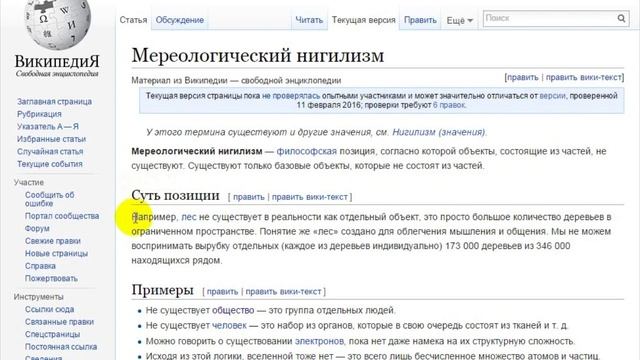640x360 pixels.
Task: Click the Править tab
Action: pos(420,20)
